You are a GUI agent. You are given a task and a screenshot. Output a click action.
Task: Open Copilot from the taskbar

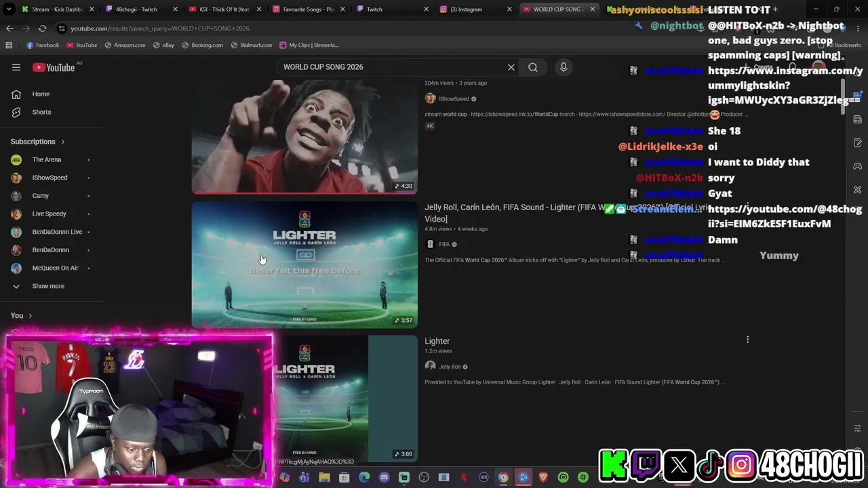pyautogui.click(x=285, y=477)
